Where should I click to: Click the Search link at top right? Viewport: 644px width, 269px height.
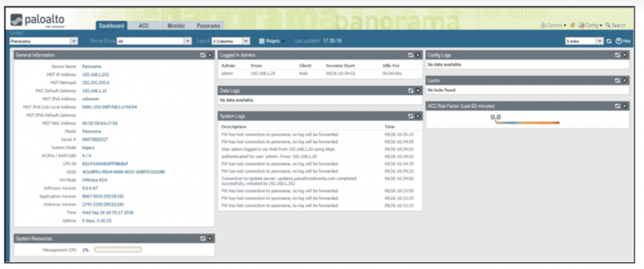pos(615,25)
